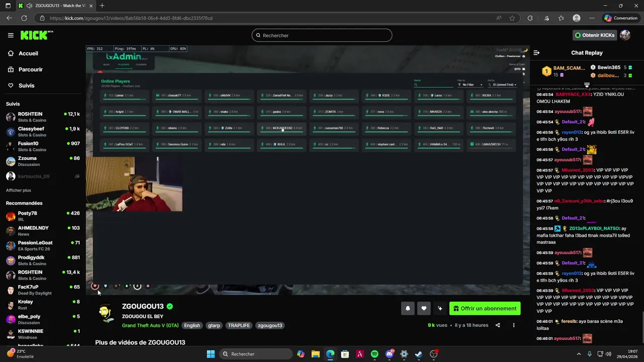Click the KICK logo to go home

click(x=36, y=35)
